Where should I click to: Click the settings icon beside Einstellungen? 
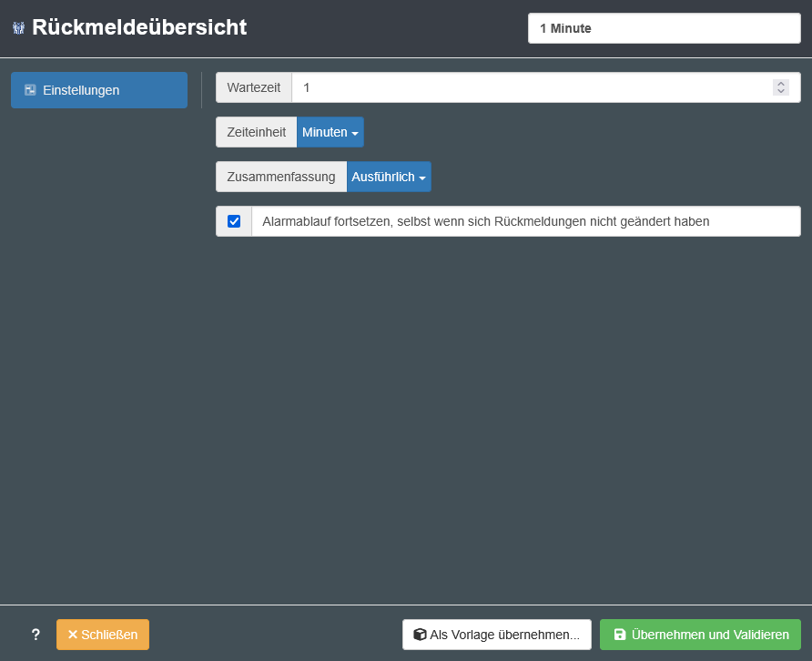click(x=30, y=90)
